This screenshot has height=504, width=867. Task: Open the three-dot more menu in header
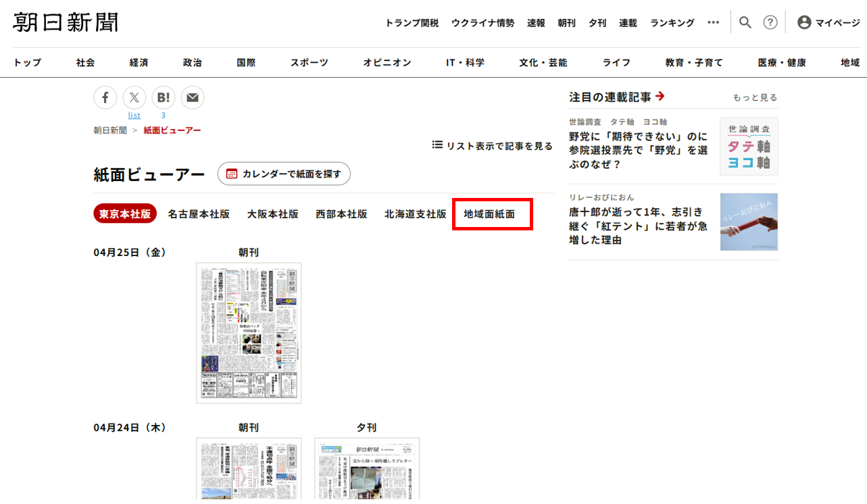[x=714, y=22]
